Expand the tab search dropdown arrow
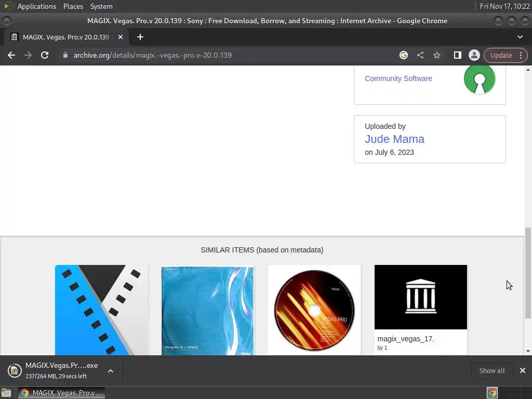 (x=520, y=37)
